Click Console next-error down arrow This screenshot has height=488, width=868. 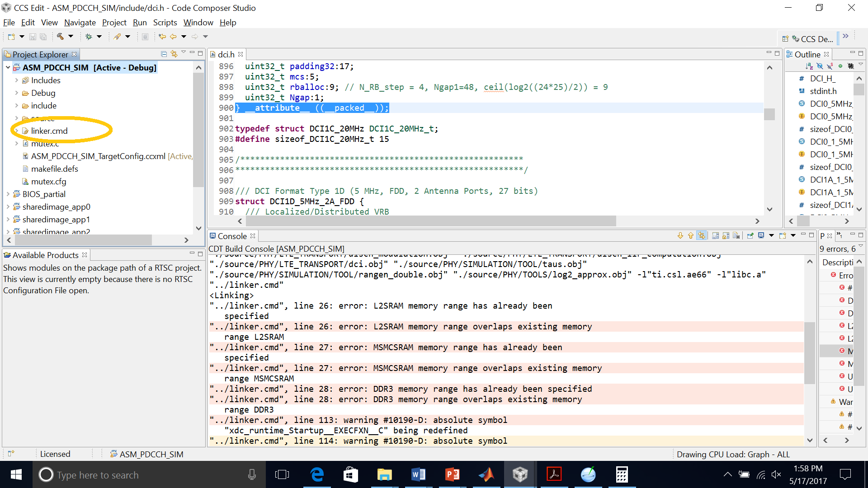coord(680,235)
